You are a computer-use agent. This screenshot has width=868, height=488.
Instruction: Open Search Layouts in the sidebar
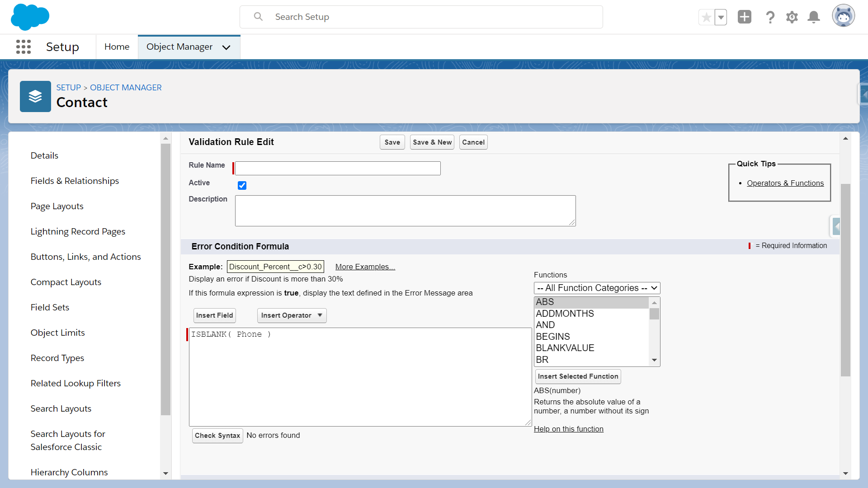(x=61, y=408)
